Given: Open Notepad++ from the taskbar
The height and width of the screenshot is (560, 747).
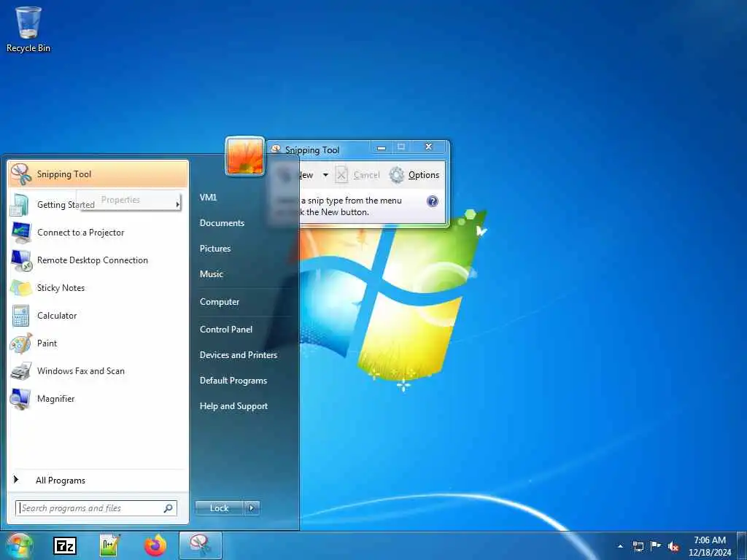Looking at the screenshot, I should [x=110, y=545].
